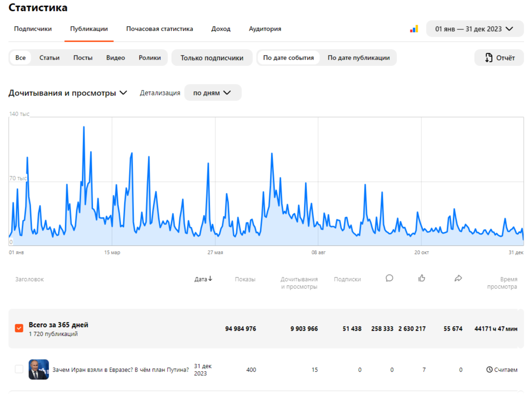Click the article date 31 дек 2023
The image size is (532, 396).
tap(202, 369)
